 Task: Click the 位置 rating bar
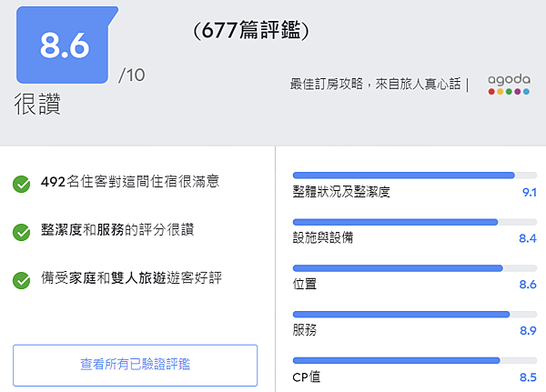[415, 268]
